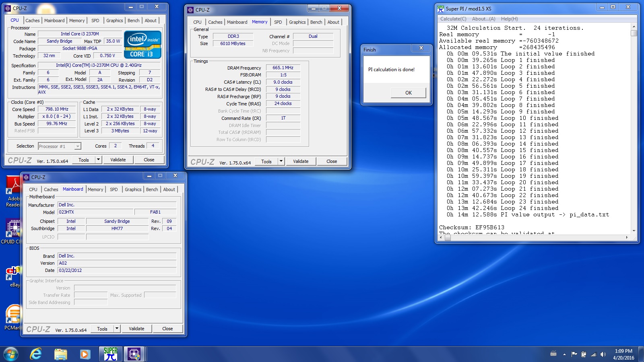This screenshot has width=644, height=362.
Task: Click the 'Checksum: EF95B613' line
Action: [x=472, y=227]
